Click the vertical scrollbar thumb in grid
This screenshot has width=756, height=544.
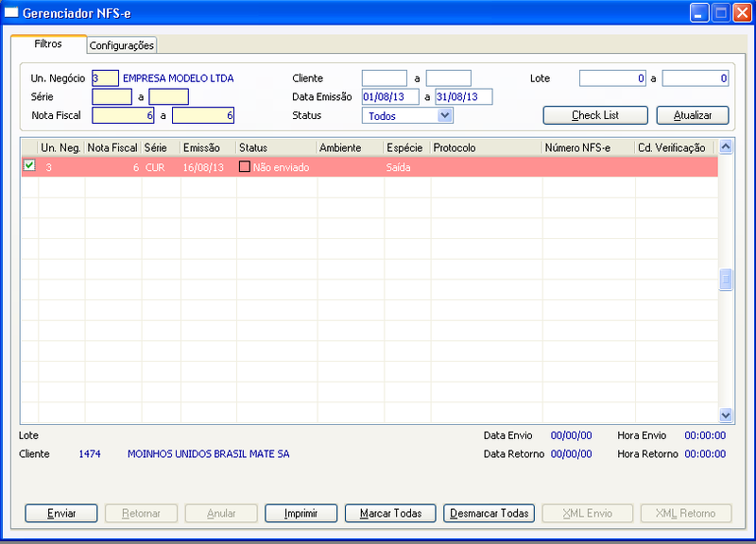(x=726, y=279)
